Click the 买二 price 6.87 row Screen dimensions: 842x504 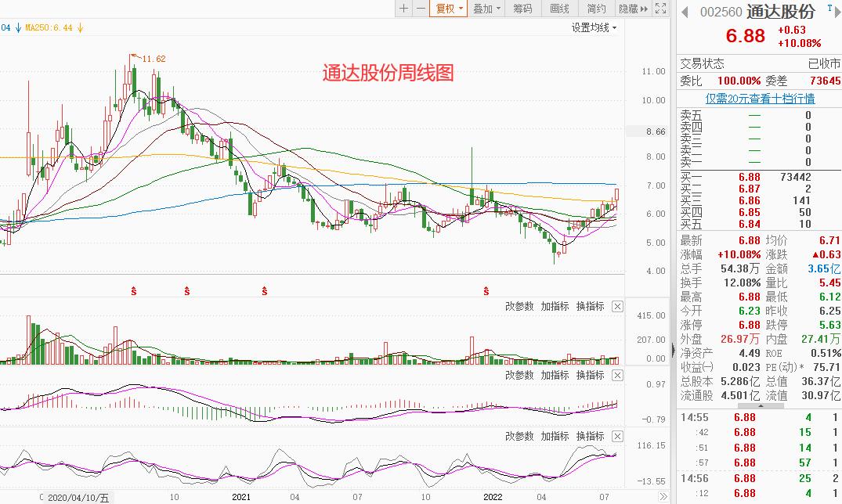click(x=759, y=189)
